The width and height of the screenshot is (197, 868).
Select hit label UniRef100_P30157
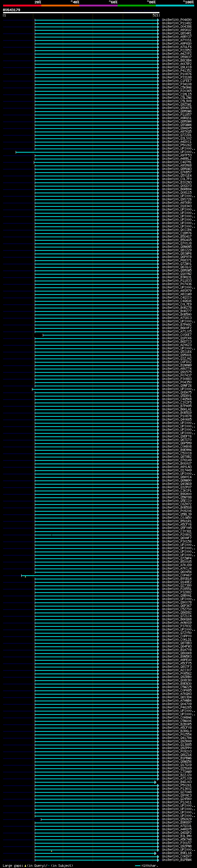[176, 843]
